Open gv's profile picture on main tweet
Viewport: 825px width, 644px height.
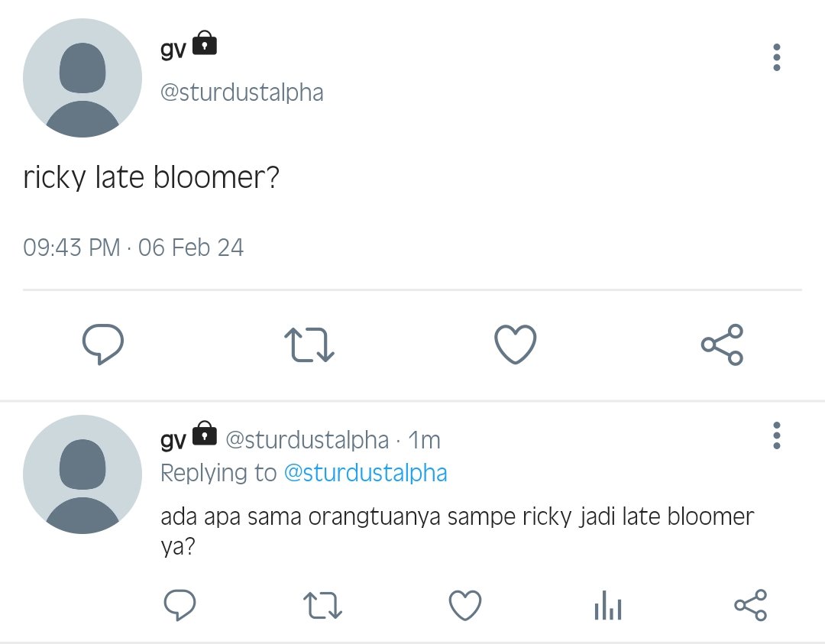tap(82, 78)
